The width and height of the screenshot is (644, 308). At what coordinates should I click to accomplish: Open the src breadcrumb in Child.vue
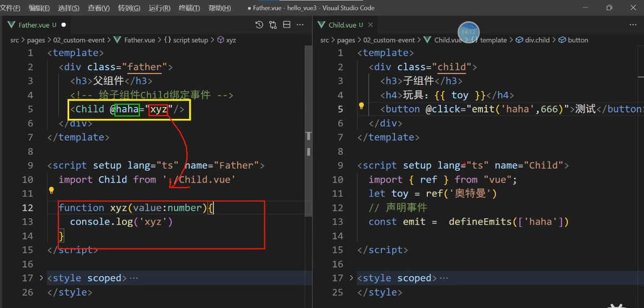[x=325, y=40]
